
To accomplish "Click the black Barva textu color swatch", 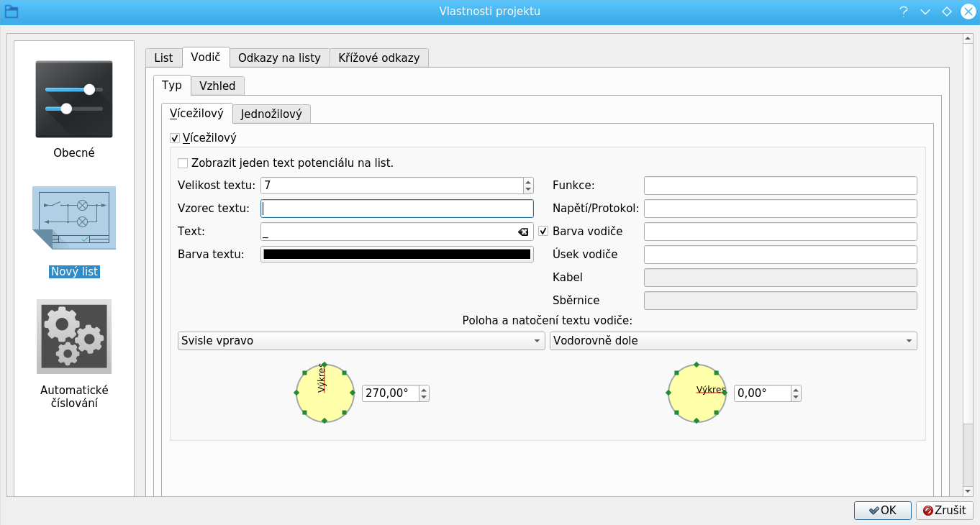I will pyautogui.click(x=396, y=255).
